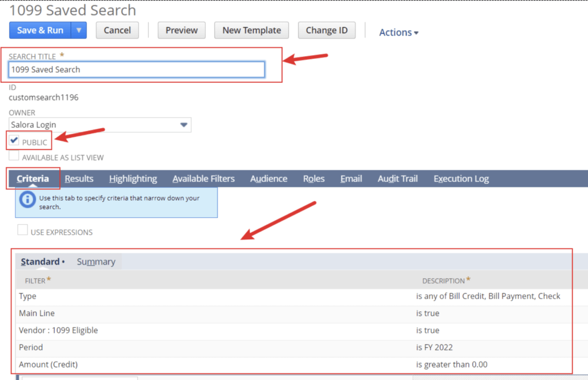This screenshot has width=588, height=380.
Task: Open the Highlighting tab
Action: pos(133,179)
